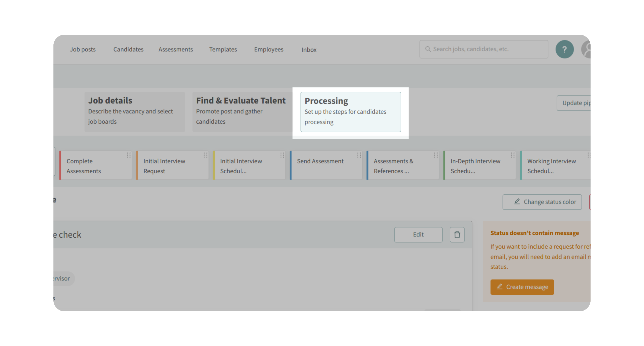The image size is (644, 346).
Task: Click drag handle on Complete Assessments card
Action: 129,155
